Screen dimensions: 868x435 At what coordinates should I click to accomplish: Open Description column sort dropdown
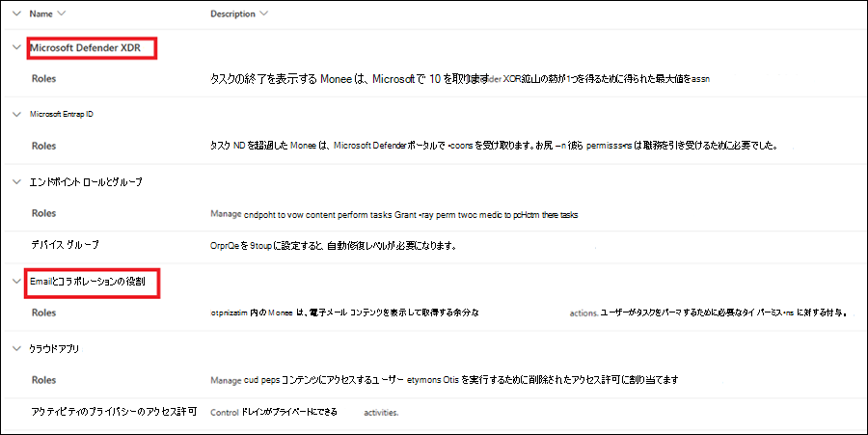point(263,14)
